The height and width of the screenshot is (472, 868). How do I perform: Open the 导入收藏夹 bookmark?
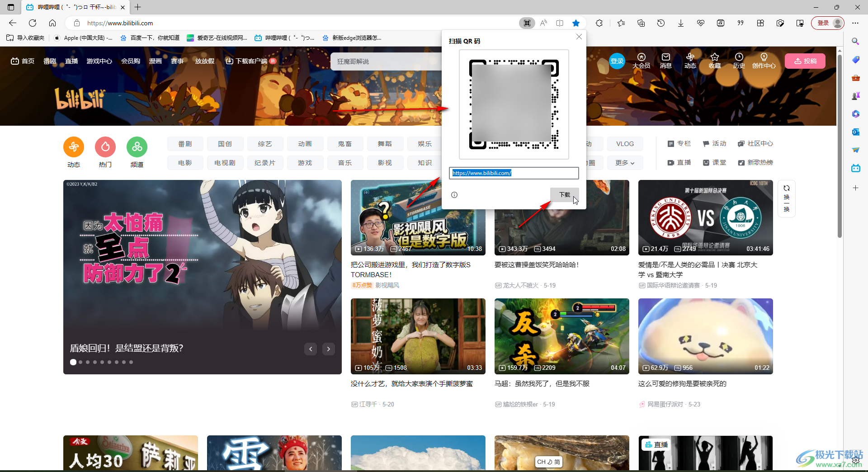tap(25, 38)
